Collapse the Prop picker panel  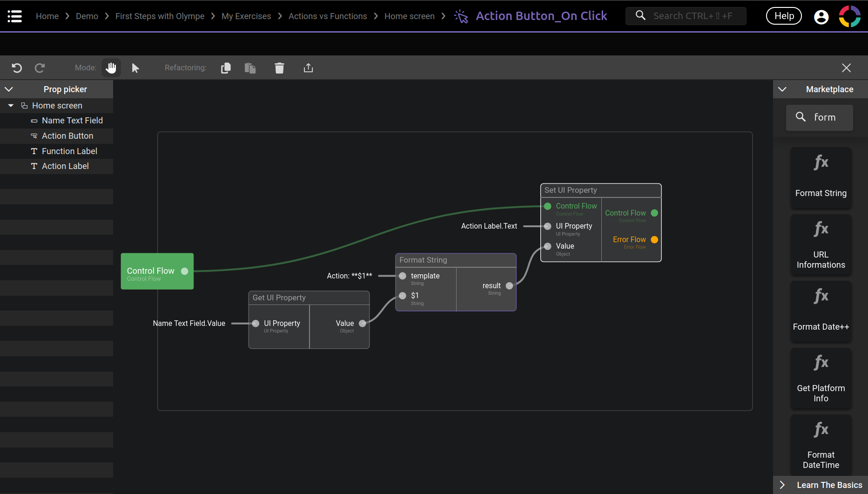point(9,89)
